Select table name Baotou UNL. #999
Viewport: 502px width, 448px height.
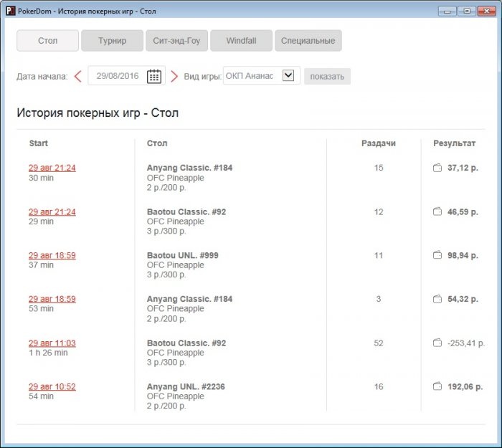coord(182,255)
